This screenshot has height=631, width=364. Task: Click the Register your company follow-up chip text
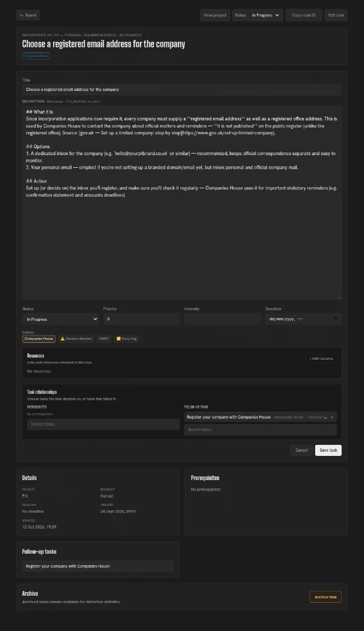(228, 417)
